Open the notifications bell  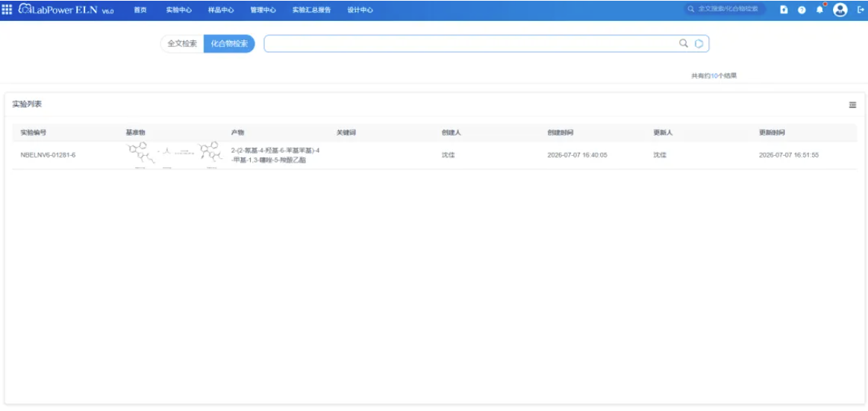[x=819, y=10]
